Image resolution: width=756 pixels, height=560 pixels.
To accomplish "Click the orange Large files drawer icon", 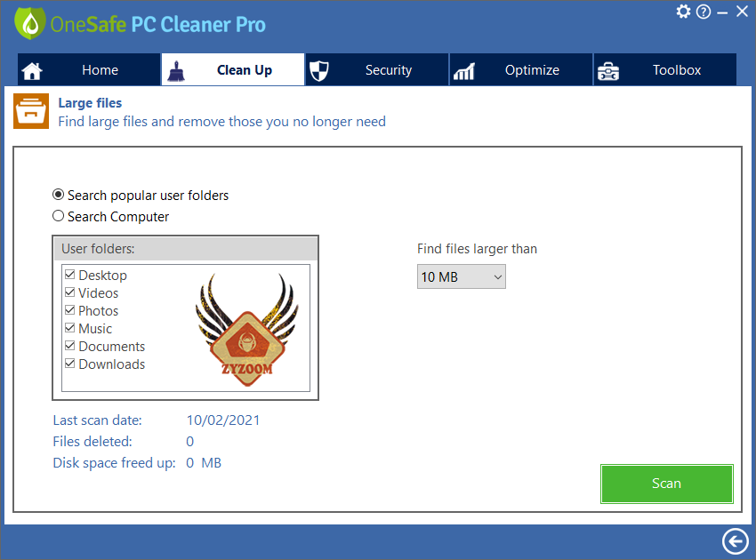I will coord(31,111).
